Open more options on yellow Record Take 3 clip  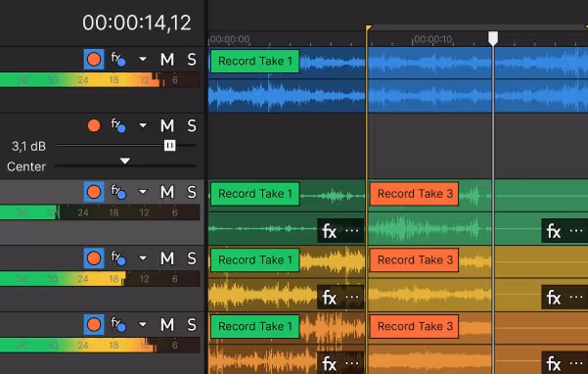pos(576,297)
